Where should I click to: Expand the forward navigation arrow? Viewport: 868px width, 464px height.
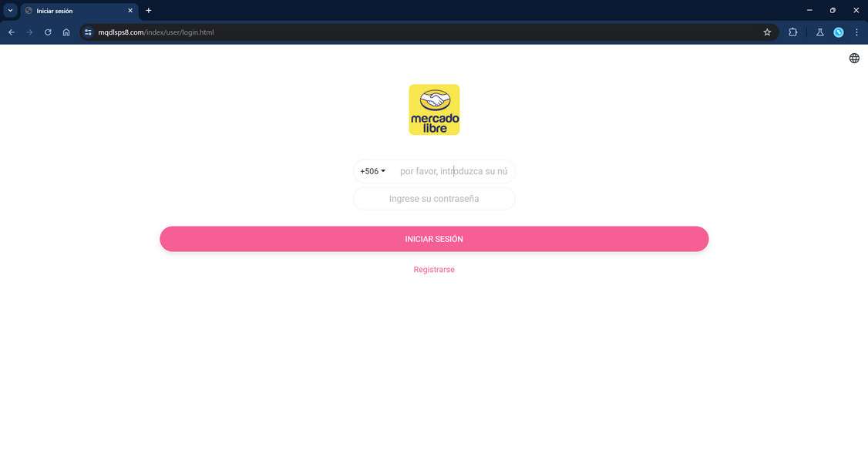pyautogui.click(x=29, y=32)
